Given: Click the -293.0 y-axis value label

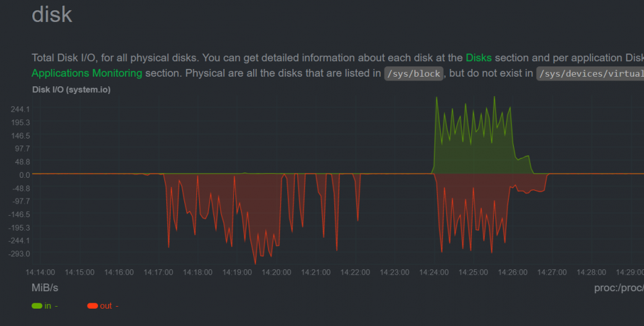Looking at the screenshot, I should tap(19, 254).
